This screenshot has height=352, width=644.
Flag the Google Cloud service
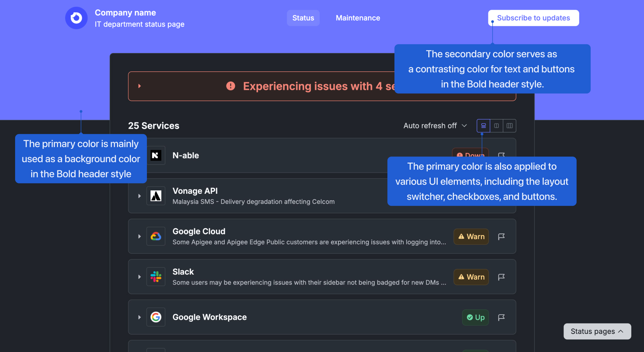point(501,236)
